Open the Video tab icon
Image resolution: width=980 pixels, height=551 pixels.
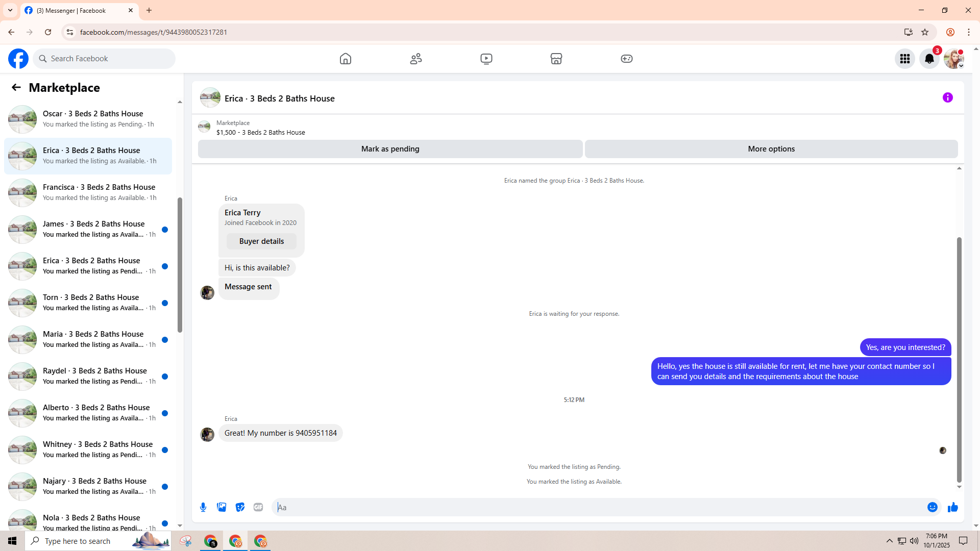point(486,59)
